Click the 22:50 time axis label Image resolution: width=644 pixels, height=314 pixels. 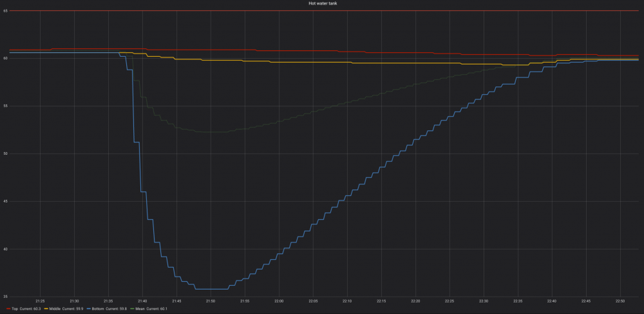pyautogui.click(x=620, y=301)
